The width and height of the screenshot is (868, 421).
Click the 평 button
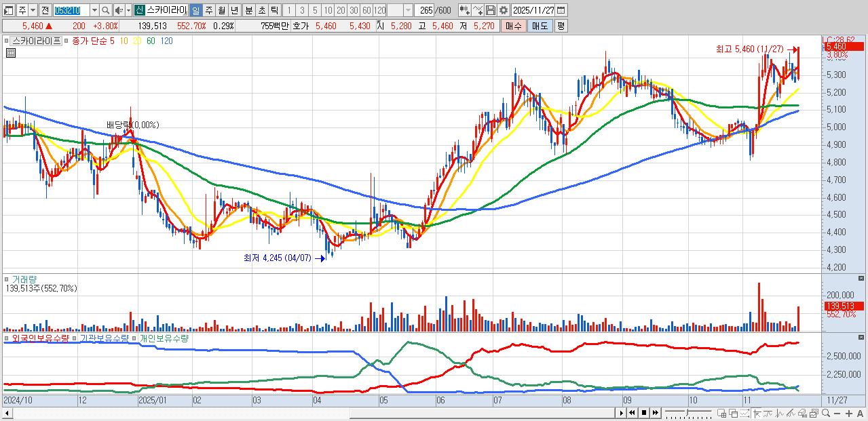pyautogui.click(x=561, y=26)
